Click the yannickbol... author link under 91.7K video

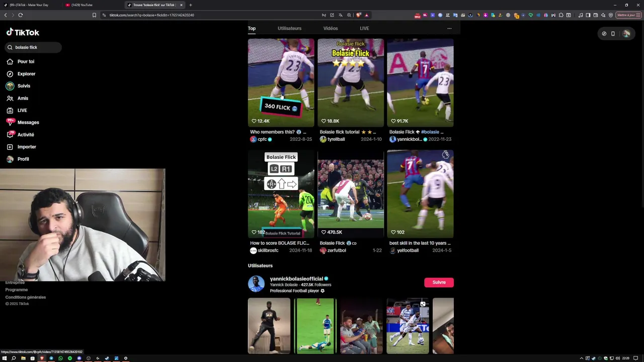click(x=409, y=139)
